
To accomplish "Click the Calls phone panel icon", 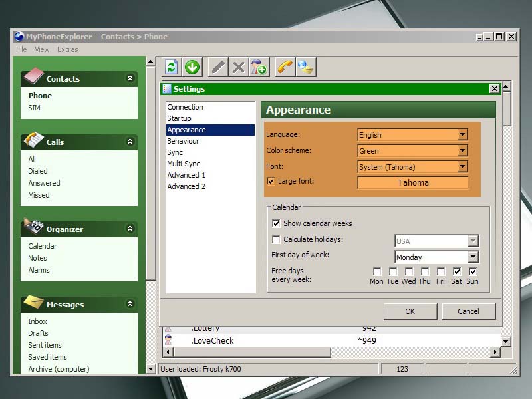I will pyautogui.click(x=34, y=140).
